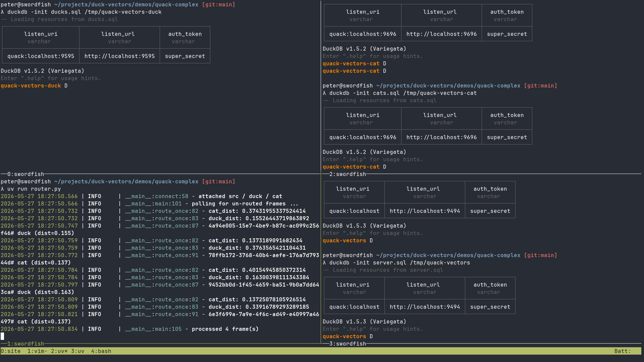Viewport: 644px width, 362px height.
Task: Click super_secret beside http://localhost:9595
Action: point(185,56)
